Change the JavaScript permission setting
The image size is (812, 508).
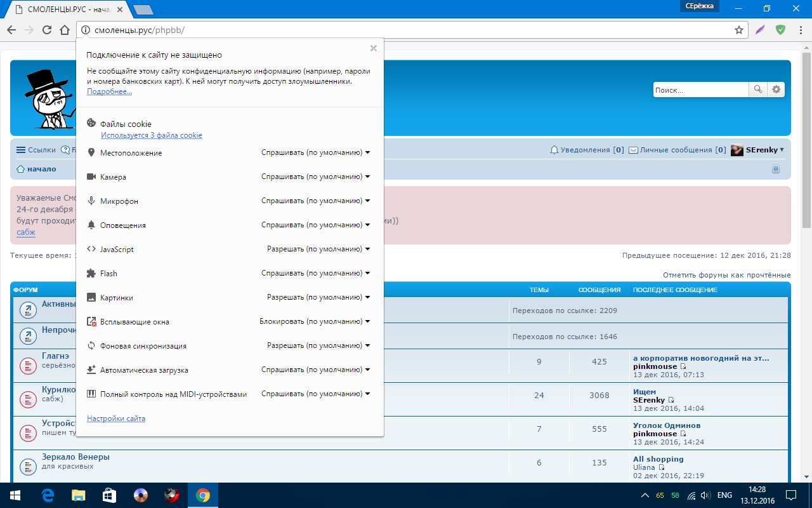point(318,250)
